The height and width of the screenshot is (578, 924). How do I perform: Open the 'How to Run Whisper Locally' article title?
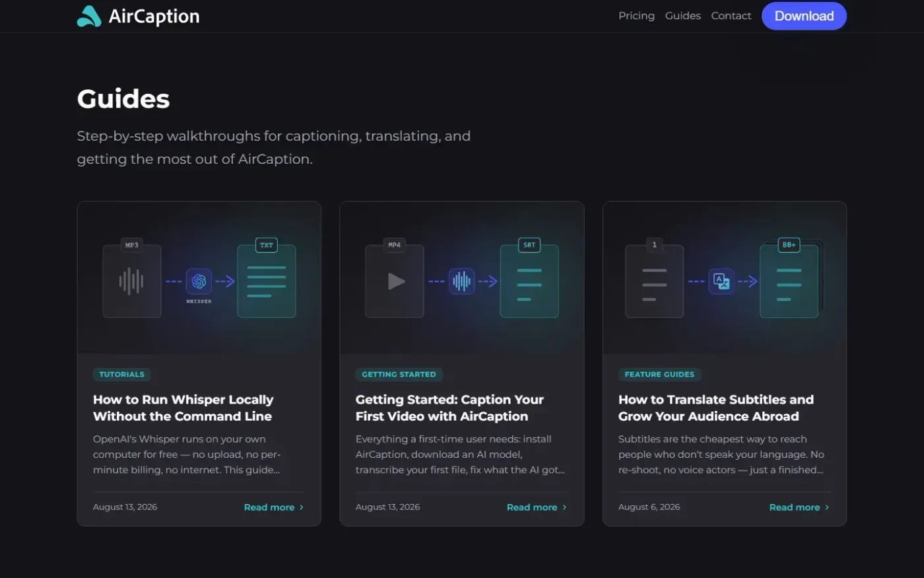click(183, 408)
